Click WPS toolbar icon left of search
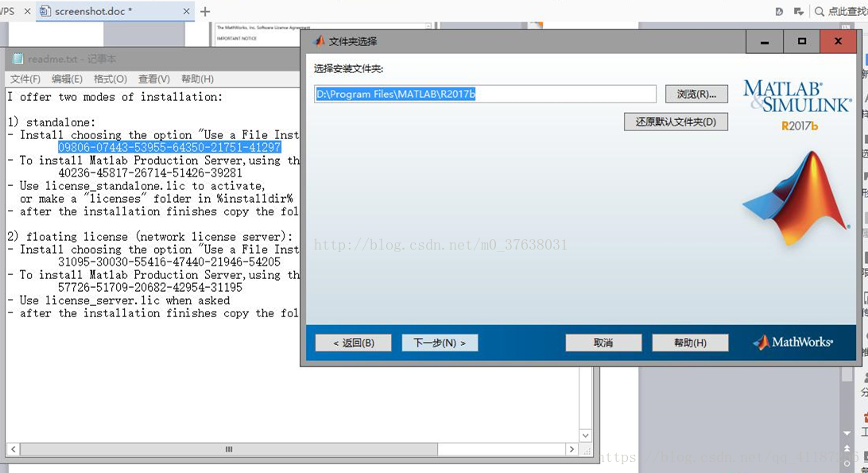This screenshot has height=473, width=868. click(798, 11)
